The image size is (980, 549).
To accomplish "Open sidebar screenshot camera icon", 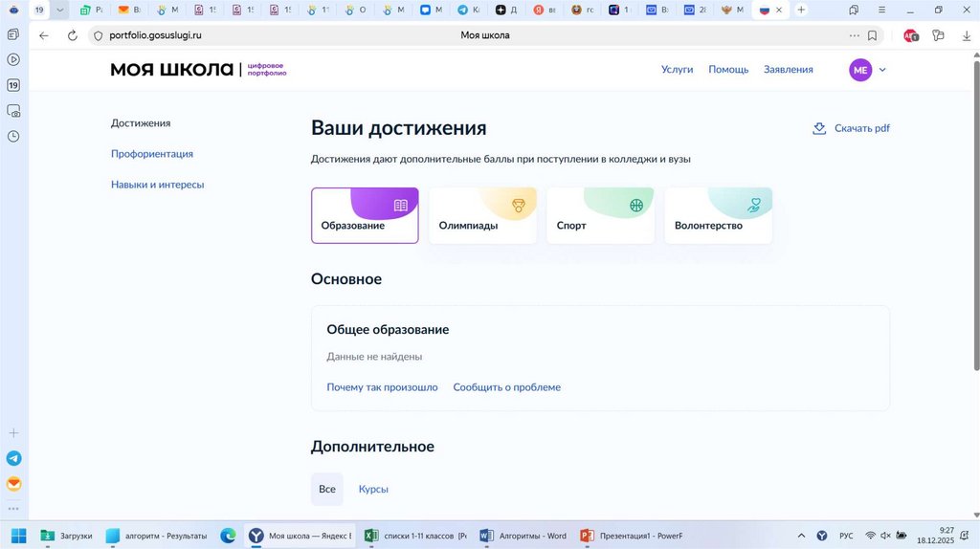I will click(13, 111).
